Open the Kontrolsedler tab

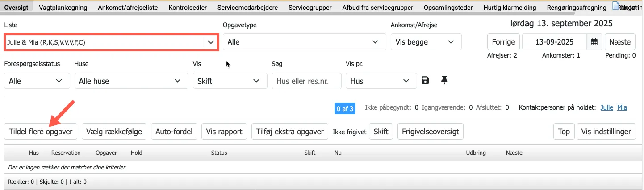point(187,8)
